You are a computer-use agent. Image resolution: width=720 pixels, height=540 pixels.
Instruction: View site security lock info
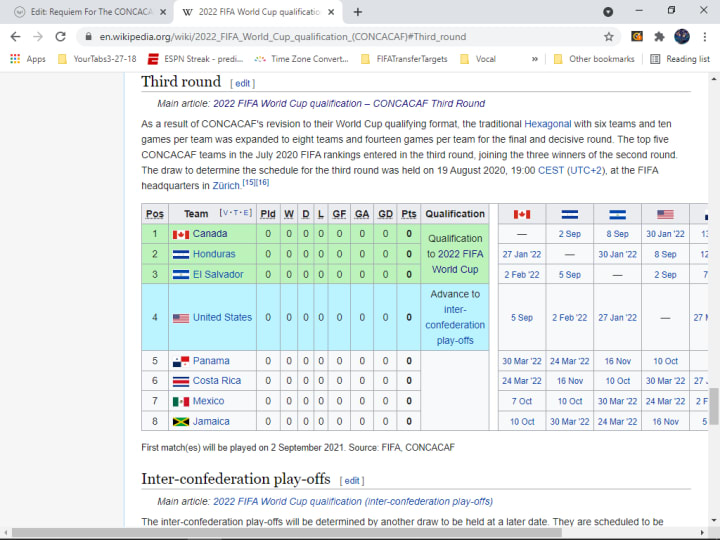(x=89, y=37)
